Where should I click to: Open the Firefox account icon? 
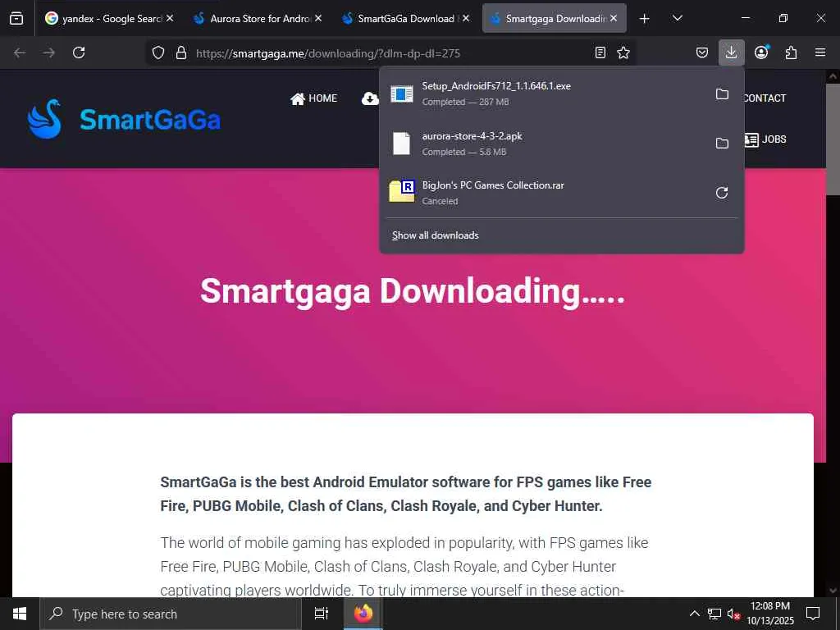(761, 52)
